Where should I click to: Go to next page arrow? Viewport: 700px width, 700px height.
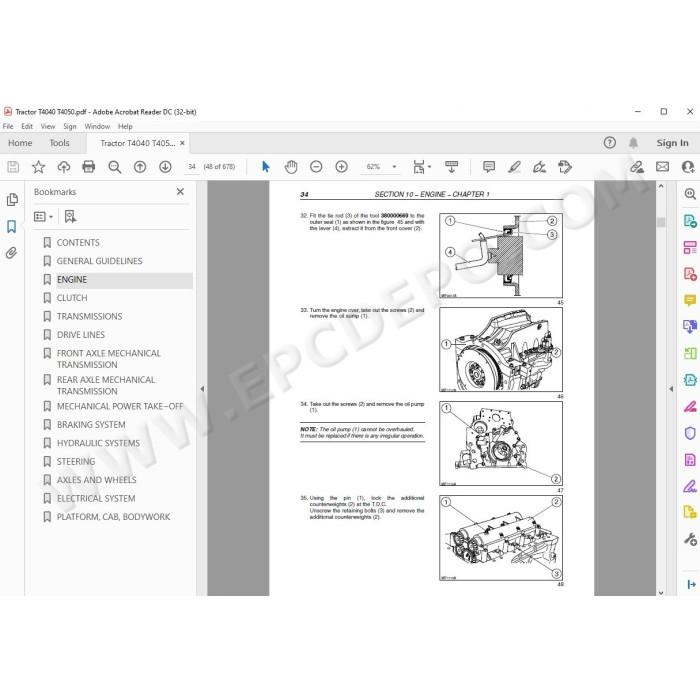click(x=165, y=167)
